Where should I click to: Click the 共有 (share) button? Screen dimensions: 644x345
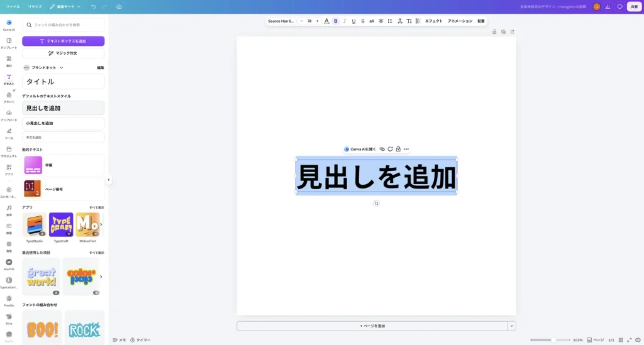tap(634, 6)
